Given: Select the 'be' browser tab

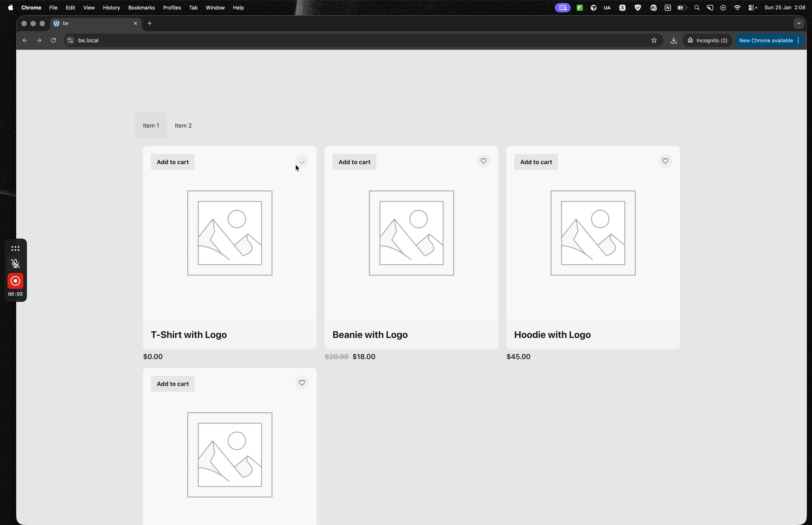Looking at the screenshot, I should pyautogui.click(x=96, y=23).
